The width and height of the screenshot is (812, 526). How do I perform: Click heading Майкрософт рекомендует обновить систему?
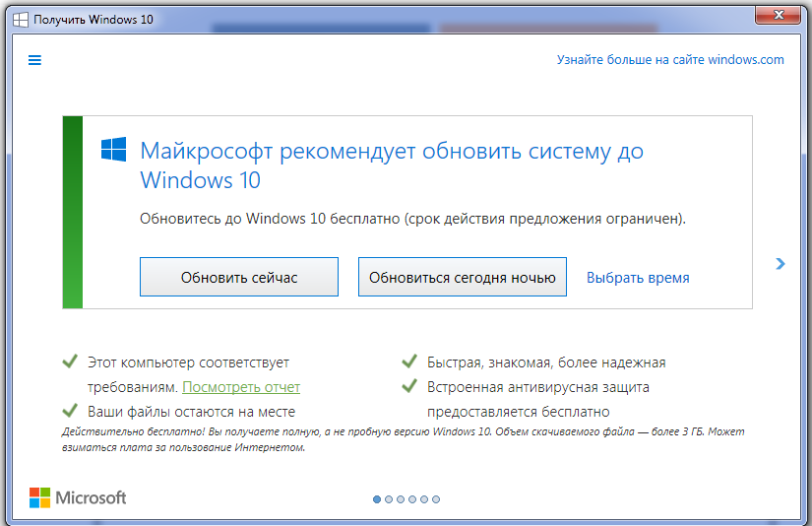tap(392, 165)
